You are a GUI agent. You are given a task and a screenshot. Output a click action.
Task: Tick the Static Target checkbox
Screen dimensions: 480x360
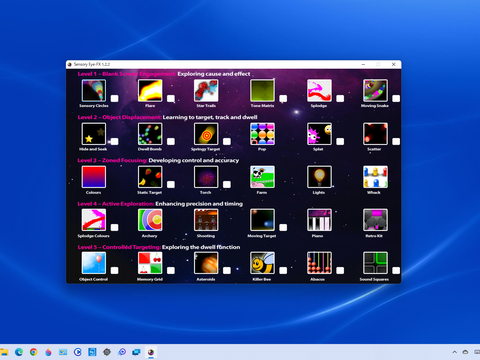point(171,184)
